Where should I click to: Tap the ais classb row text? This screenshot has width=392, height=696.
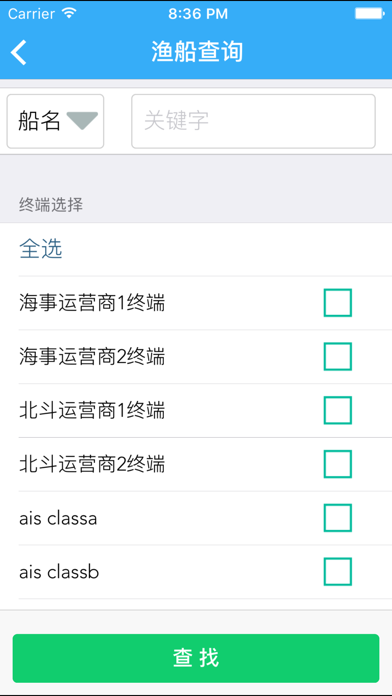click(59, 572)
